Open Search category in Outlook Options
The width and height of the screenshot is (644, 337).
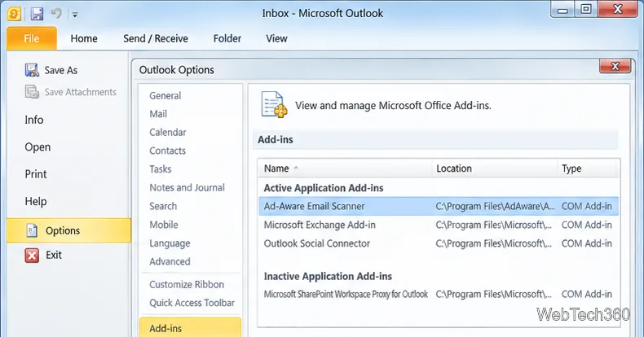click(163, 206)
